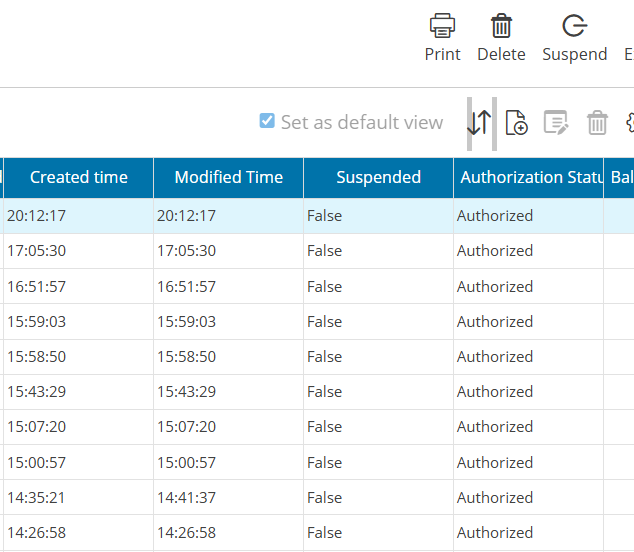634x552 pixels.
Task: Open the gear settings icon beside gray trash
Action: [x=629, y=123]
